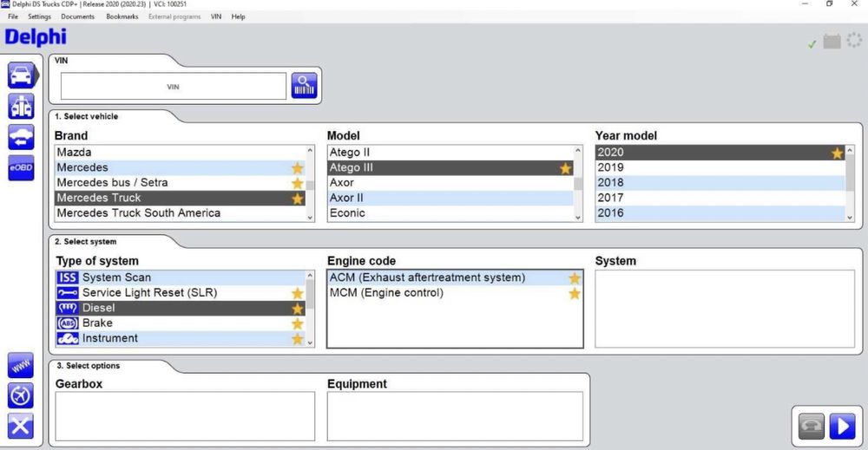The image size is (868, 450).
Task: Click the Type of system down arrow
Action: coord(310,342)
